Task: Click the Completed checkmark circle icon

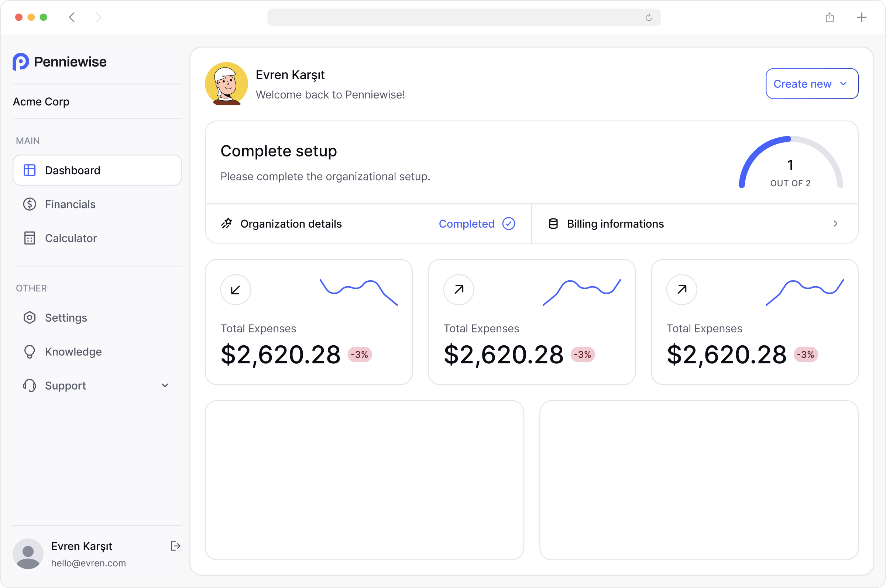Action: (508, 224)
